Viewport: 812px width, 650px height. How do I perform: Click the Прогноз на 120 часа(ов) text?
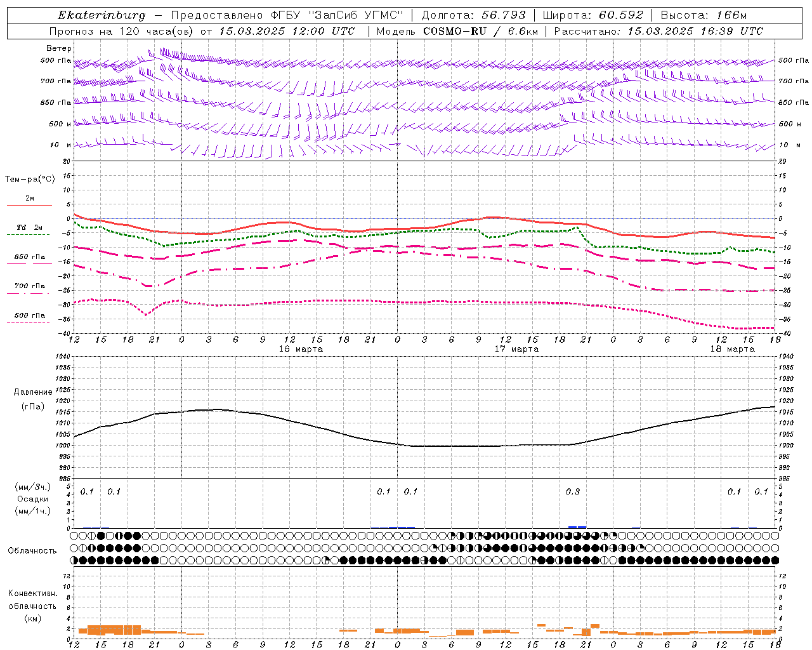point(122,31)
